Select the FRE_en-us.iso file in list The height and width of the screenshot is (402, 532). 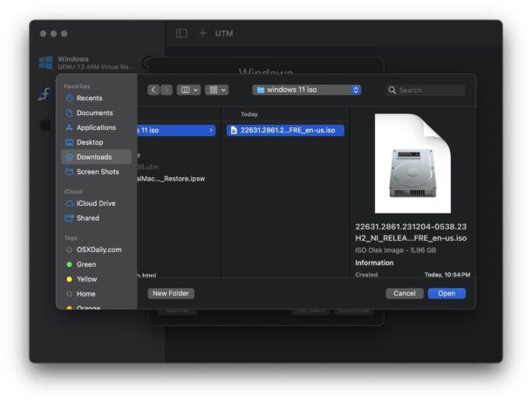(x=285, y=130)
